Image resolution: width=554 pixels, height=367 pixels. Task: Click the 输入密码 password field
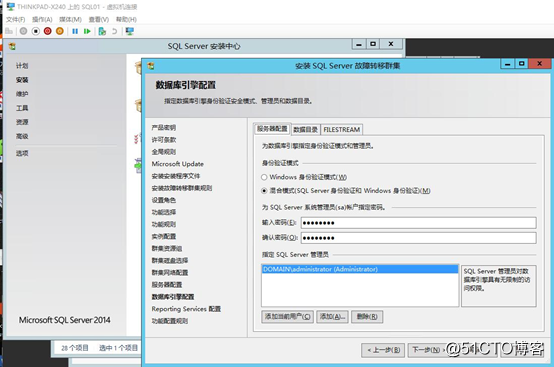(x=419, y=223)
